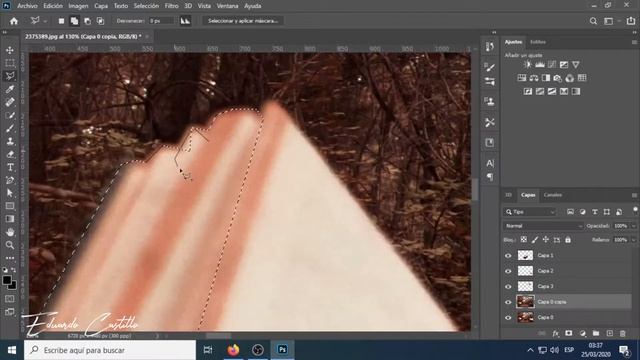Delete layer with the trash icon
Screen dimensions: 640x360
click(x=623, y=333)
